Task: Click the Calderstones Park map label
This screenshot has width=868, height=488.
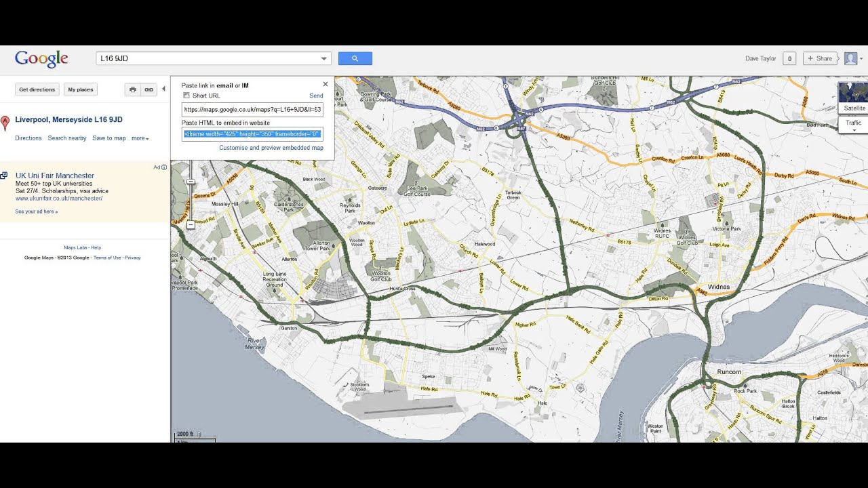Action: tap(288, 207)
